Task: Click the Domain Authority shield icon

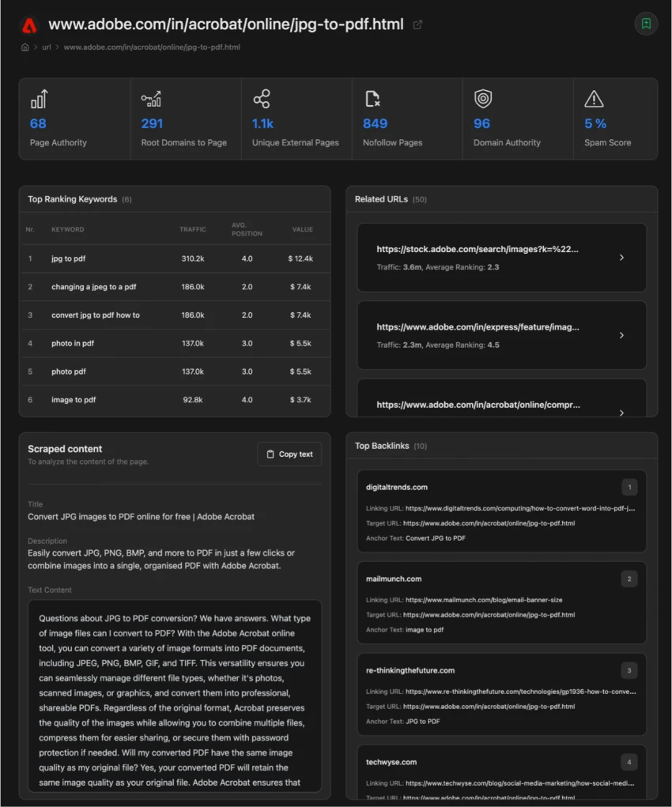Action: (483, 99)
